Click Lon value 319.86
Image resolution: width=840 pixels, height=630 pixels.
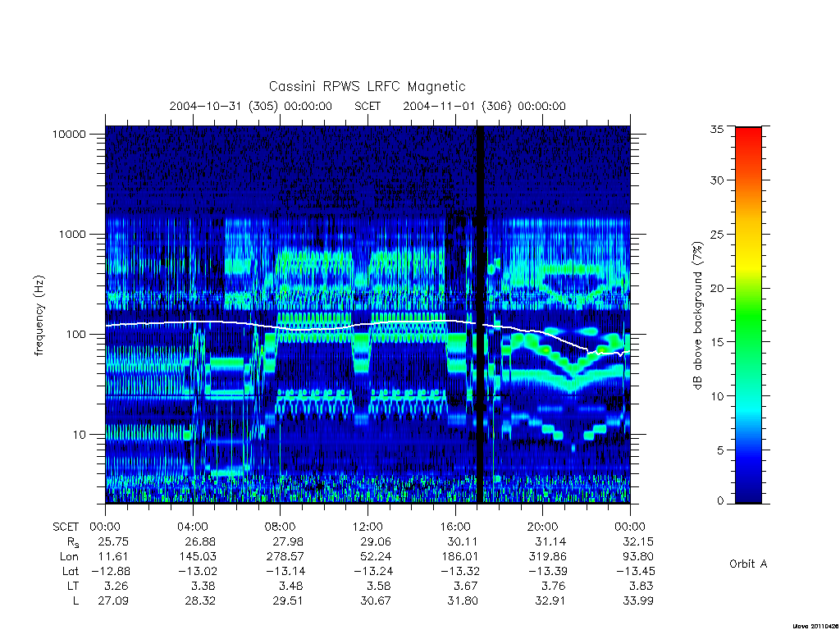[x=547, y=557]
